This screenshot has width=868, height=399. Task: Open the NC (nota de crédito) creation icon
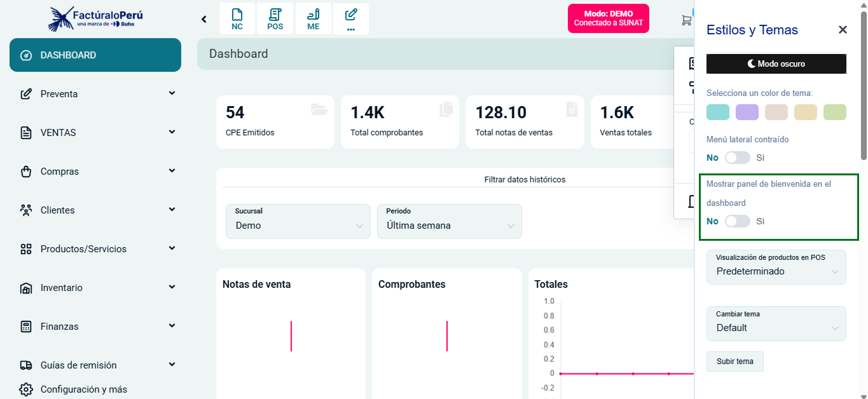pyautogui.click(x=237, y=18)
